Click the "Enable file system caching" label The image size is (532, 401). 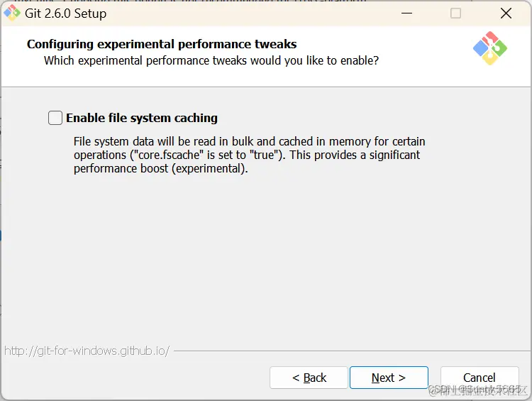tap(142, 118)
